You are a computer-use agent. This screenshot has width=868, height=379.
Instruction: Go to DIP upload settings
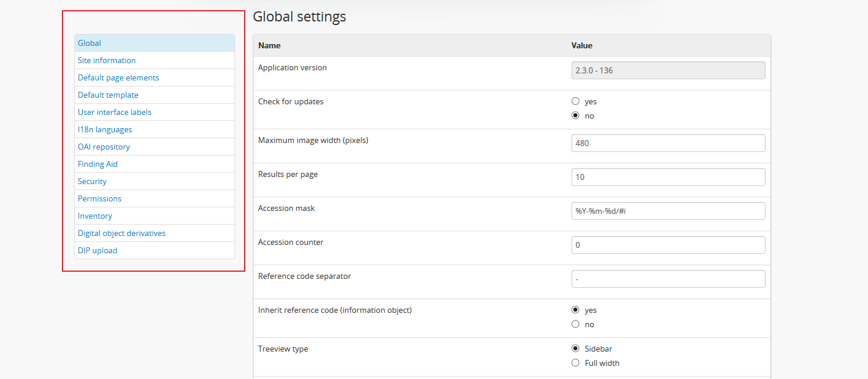(98, 250)
